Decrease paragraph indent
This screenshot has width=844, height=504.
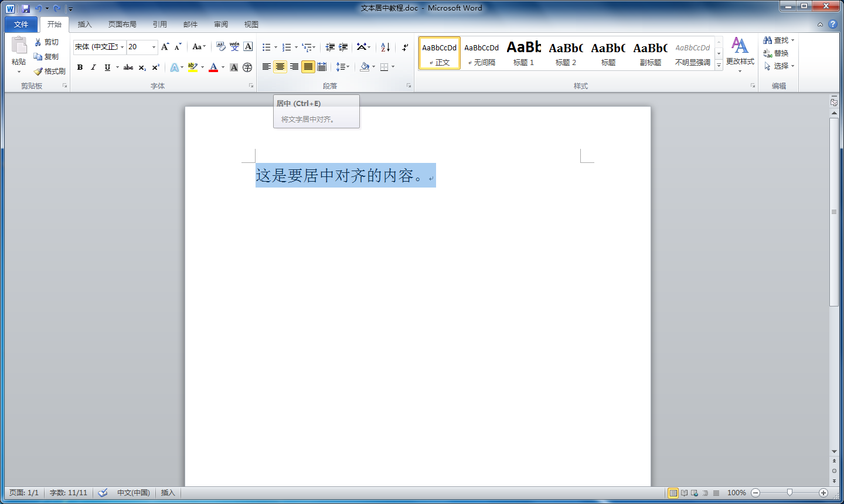click(x=330, y=47)
